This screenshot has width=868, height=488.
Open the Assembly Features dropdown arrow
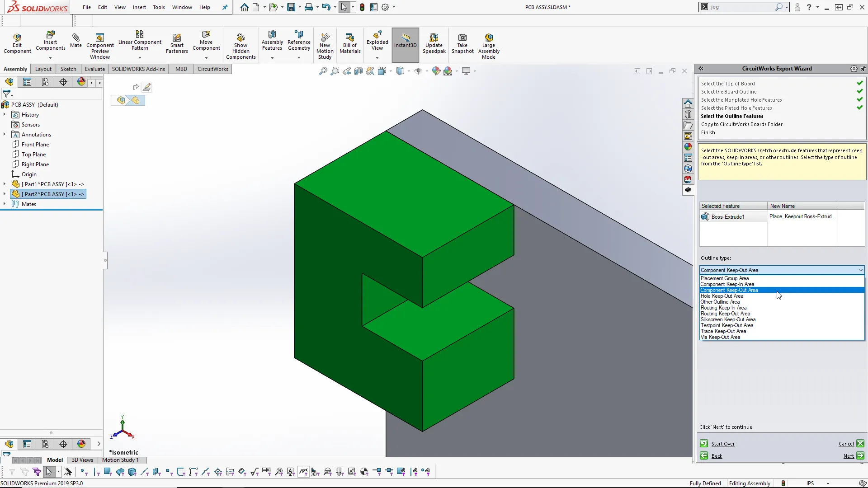tap(272, 58)
